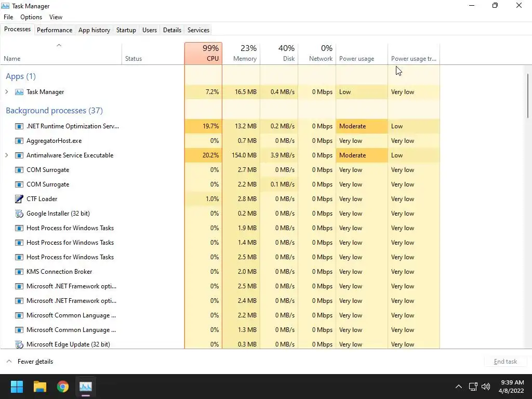532x399 pixels.
Task: Select the KMS Connection Broker process name
Action: pyautogui.click(x=59, y=272)
